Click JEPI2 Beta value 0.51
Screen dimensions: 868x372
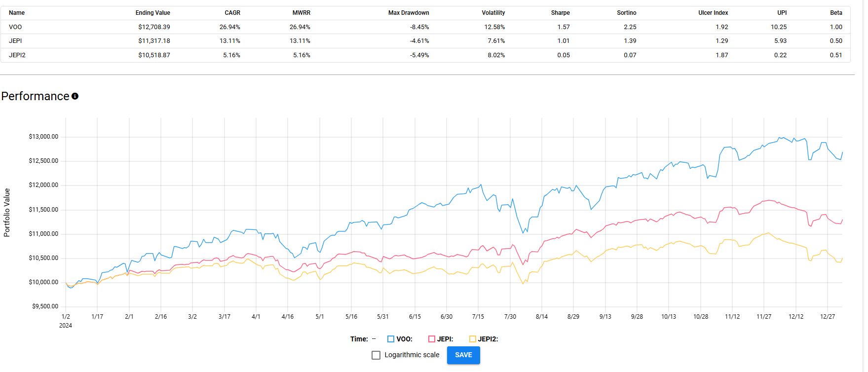coord(836,55)
